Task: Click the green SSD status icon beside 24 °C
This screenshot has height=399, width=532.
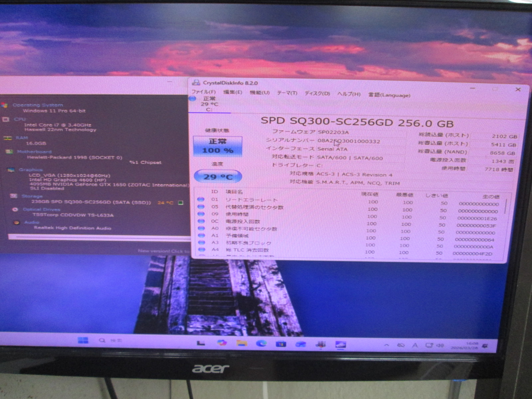Action: [181, 202]
